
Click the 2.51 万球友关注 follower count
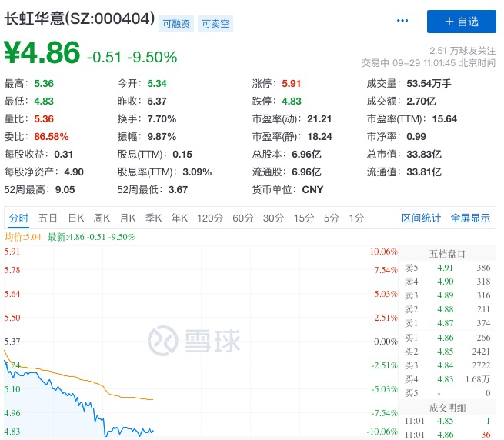(462, 51)
